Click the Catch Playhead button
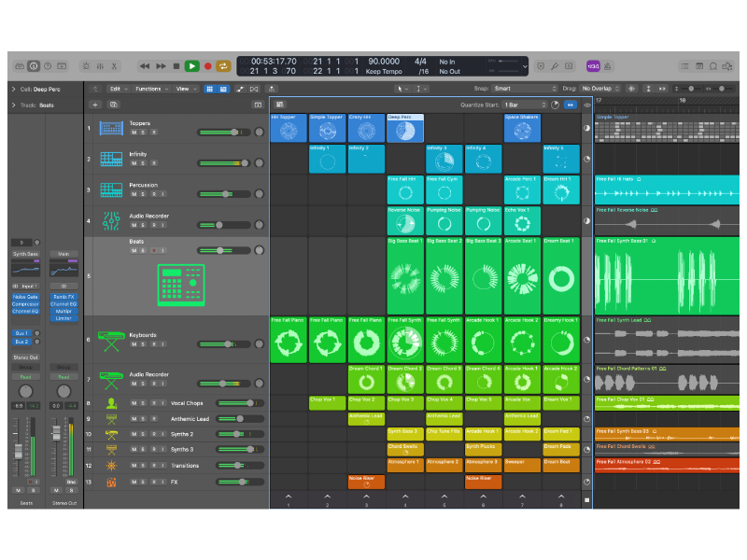The image size is (747, 560). (272, 89)
